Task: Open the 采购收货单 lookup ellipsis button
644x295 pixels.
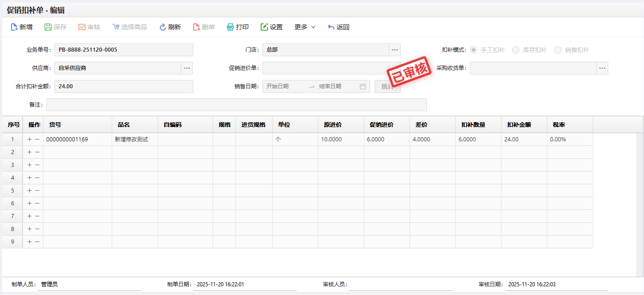Action: [x=602, y=68]
